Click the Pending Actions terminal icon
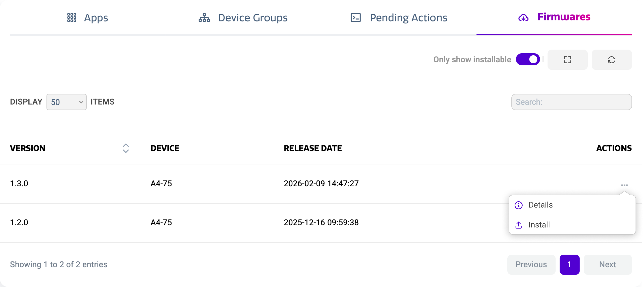This screenshot has height=287, width=644. tap(356, 18)
